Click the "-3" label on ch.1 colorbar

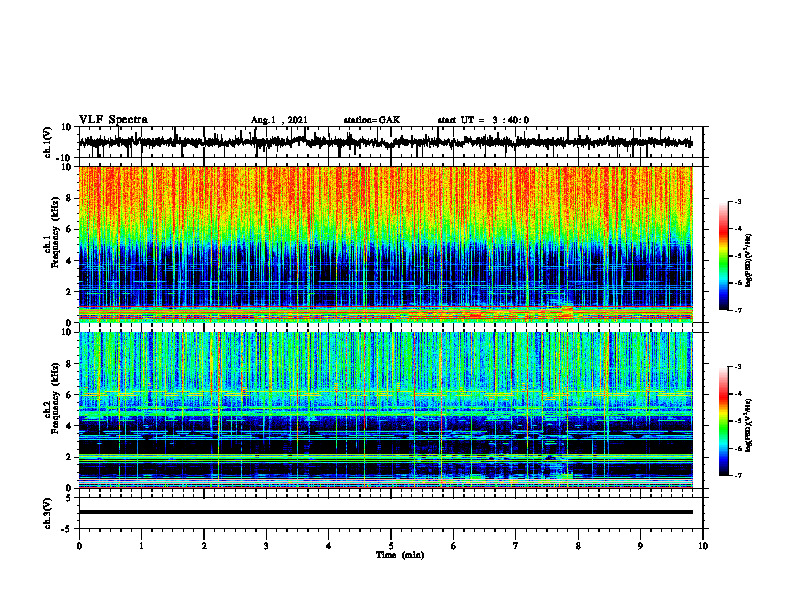738,201
